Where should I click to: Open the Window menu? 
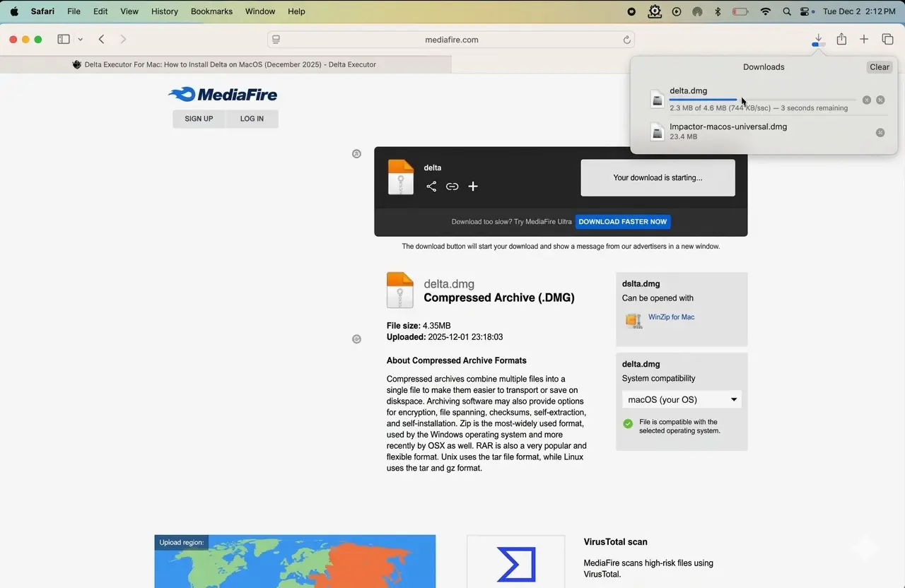point(260,11)
